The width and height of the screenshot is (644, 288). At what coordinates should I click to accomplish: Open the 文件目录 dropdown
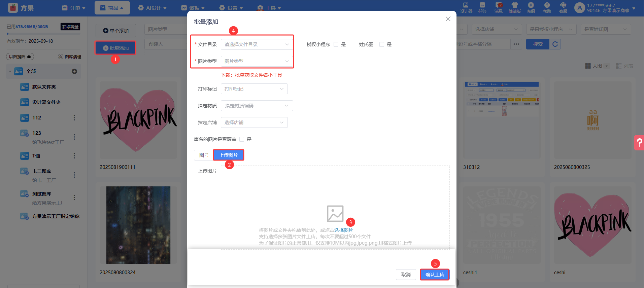tap(257, 44)
